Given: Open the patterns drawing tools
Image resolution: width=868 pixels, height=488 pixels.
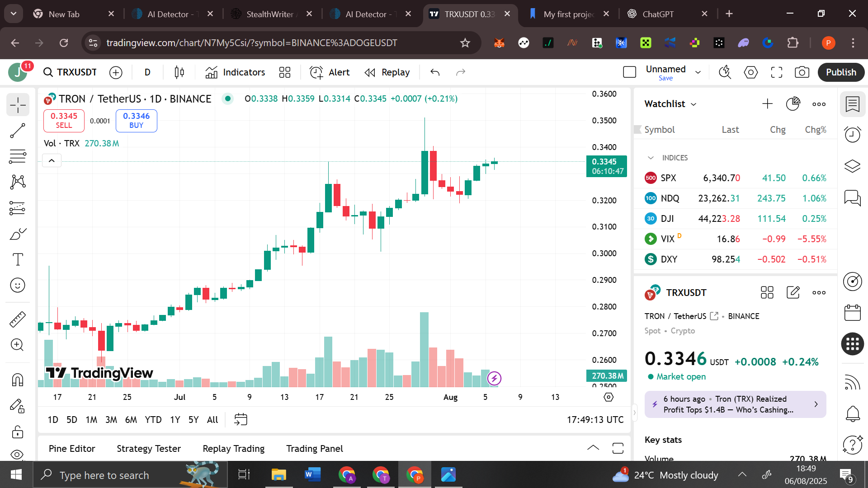Looking at the screenshot, I should point(18,182).
